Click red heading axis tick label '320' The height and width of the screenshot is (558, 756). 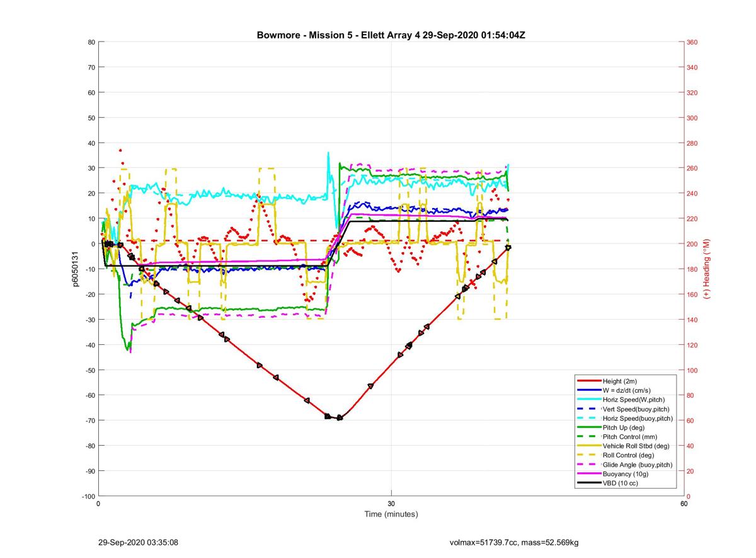point(692,93)
